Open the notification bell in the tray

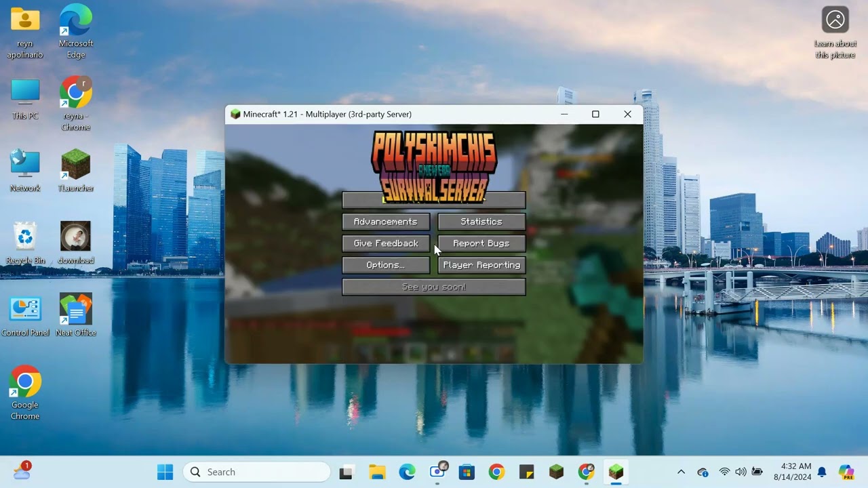(x=822, y=472)
